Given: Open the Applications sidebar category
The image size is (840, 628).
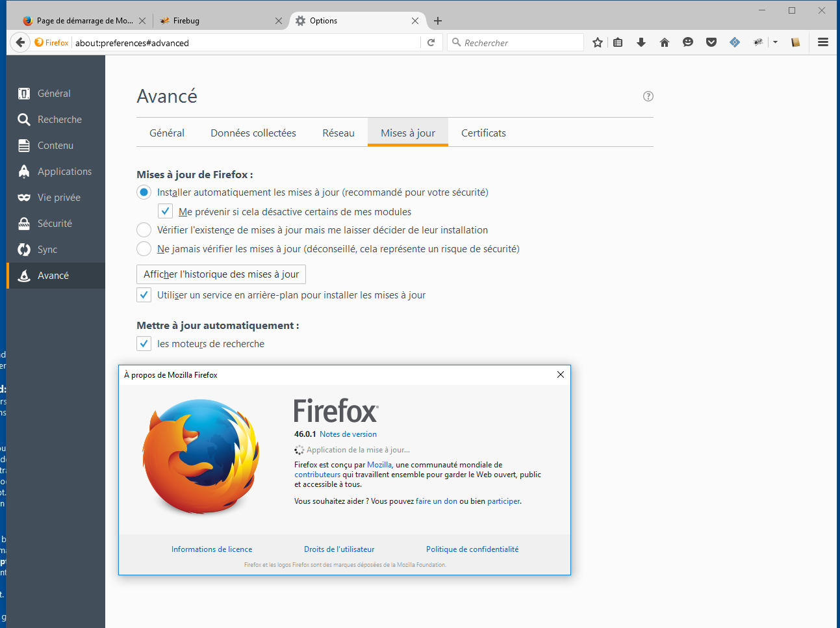Looking at the screenshot, I should tap(56, 172).
